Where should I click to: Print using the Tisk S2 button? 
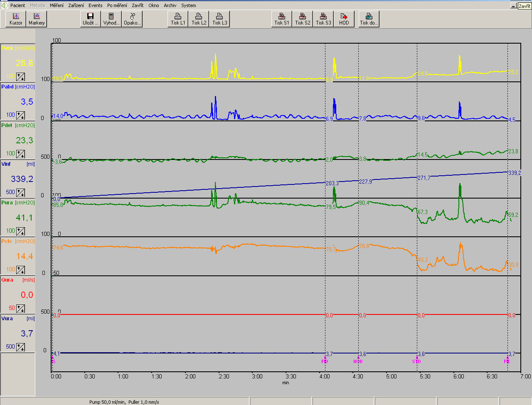303,19
